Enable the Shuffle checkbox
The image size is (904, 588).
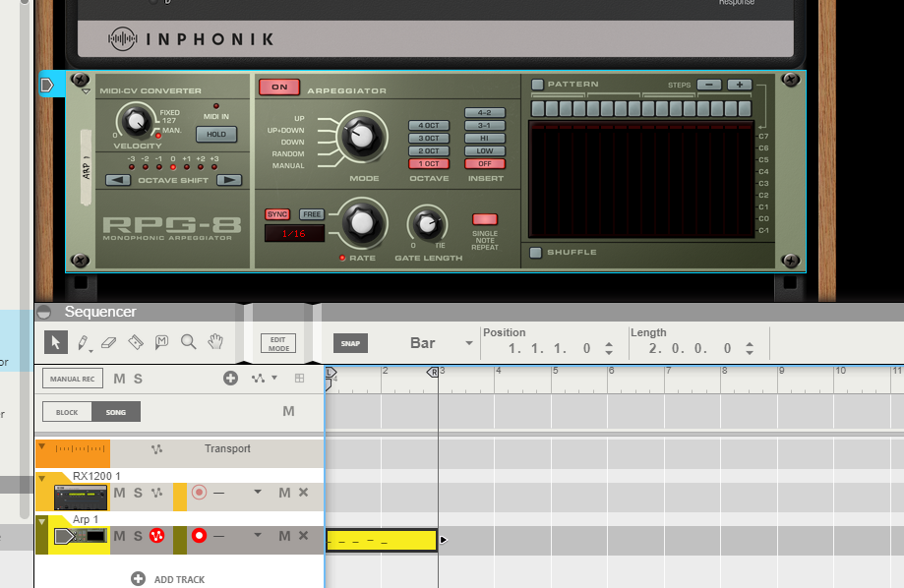tap(535, 253)
